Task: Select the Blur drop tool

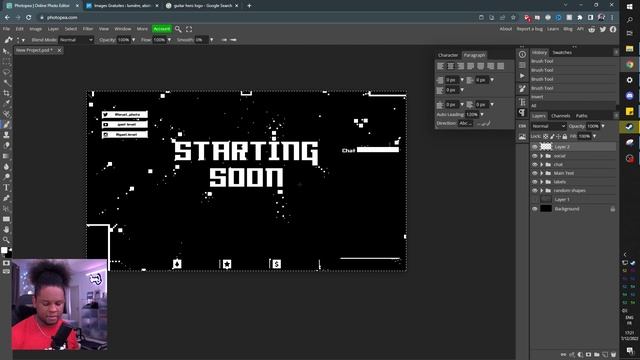Action: (x=6, y=167)
